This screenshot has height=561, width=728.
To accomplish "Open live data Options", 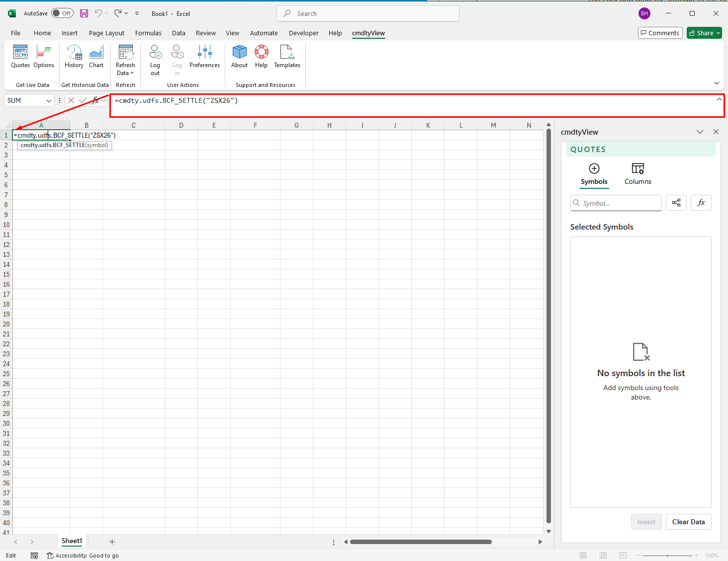I will tap(44, 56).
